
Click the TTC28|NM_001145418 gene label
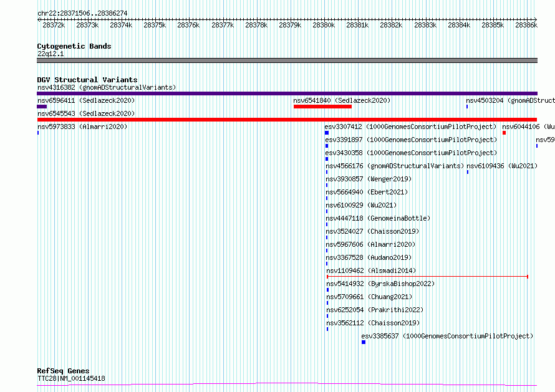coord(71,378)
